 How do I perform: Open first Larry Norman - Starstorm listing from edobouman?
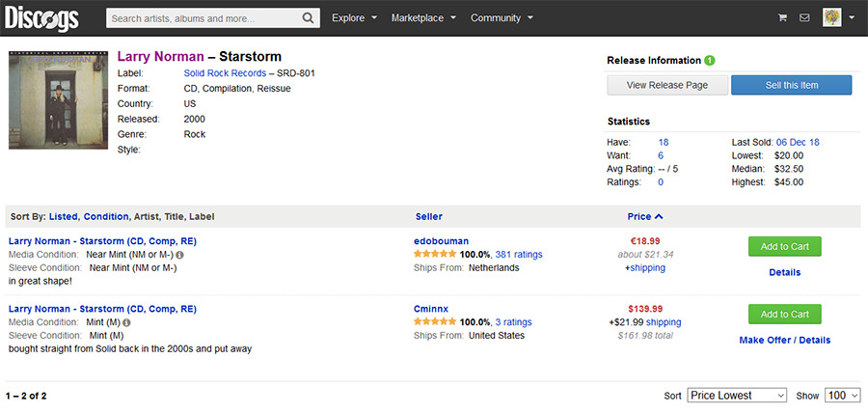click(x=102, y=241)
